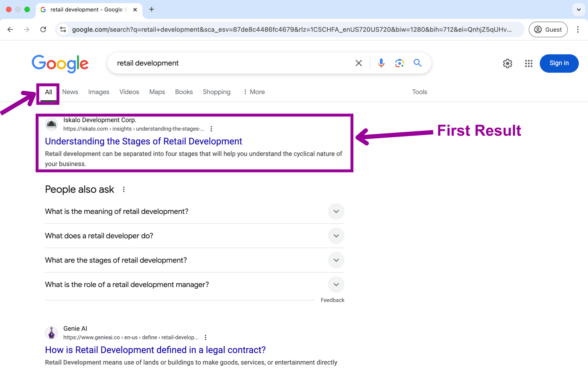Switch to the Videos tab
Screen dimensions: 588x368
coord(129,92)
